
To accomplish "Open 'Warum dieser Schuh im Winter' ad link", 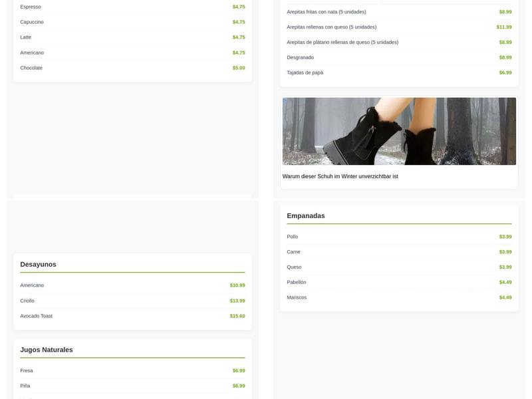I will (340, 176).
